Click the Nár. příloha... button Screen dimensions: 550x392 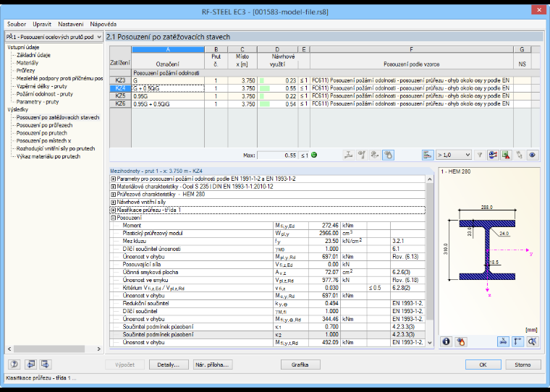pos(212,365)
